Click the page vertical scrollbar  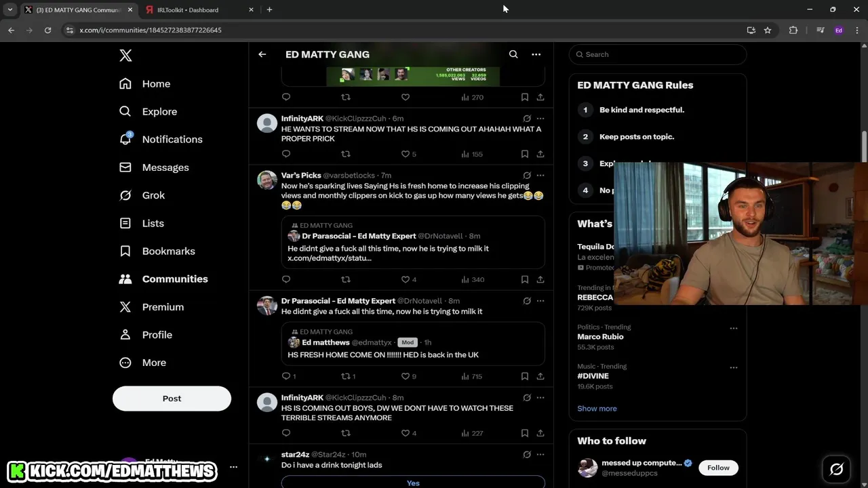865,146
